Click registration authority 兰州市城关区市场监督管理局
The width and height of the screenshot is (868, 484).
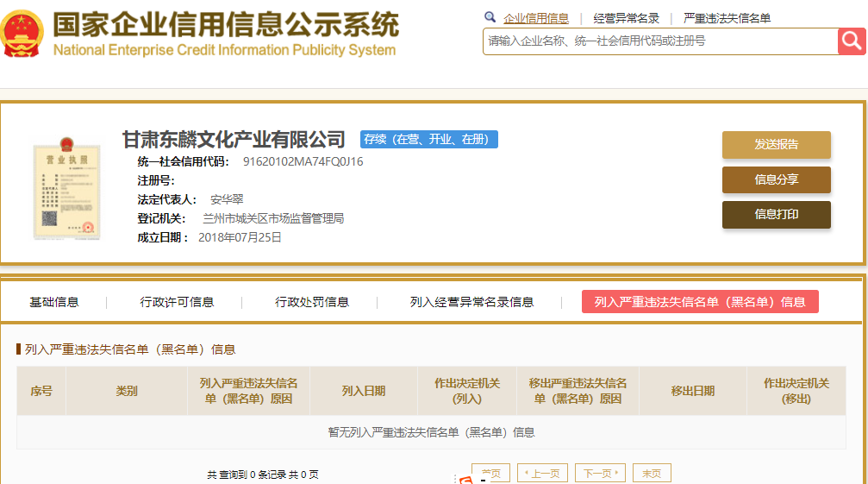coord(273,219)
